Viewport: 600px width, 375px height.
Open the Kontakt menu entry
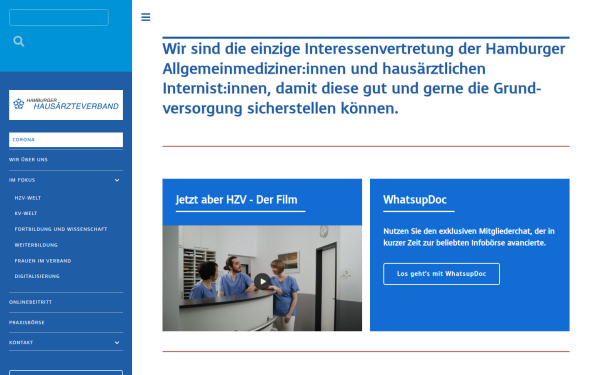click(x=21, y=342)
